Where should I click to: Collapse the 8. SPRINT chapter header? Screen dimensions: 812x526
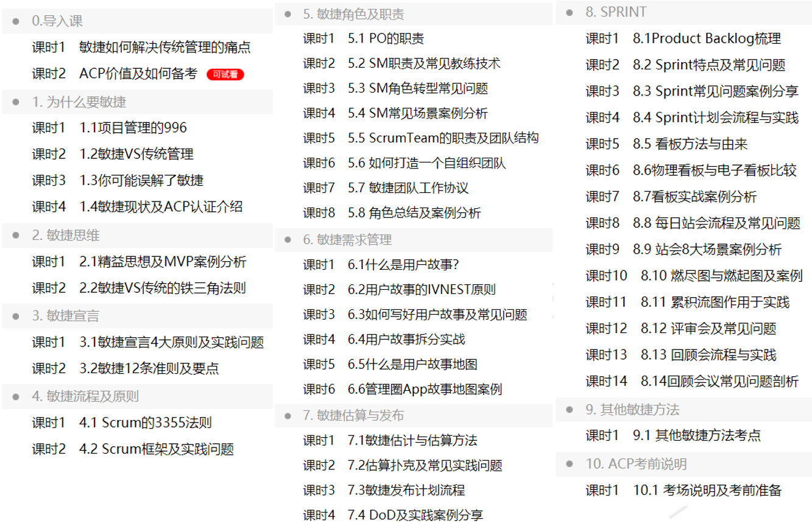[x=684, y=12]
